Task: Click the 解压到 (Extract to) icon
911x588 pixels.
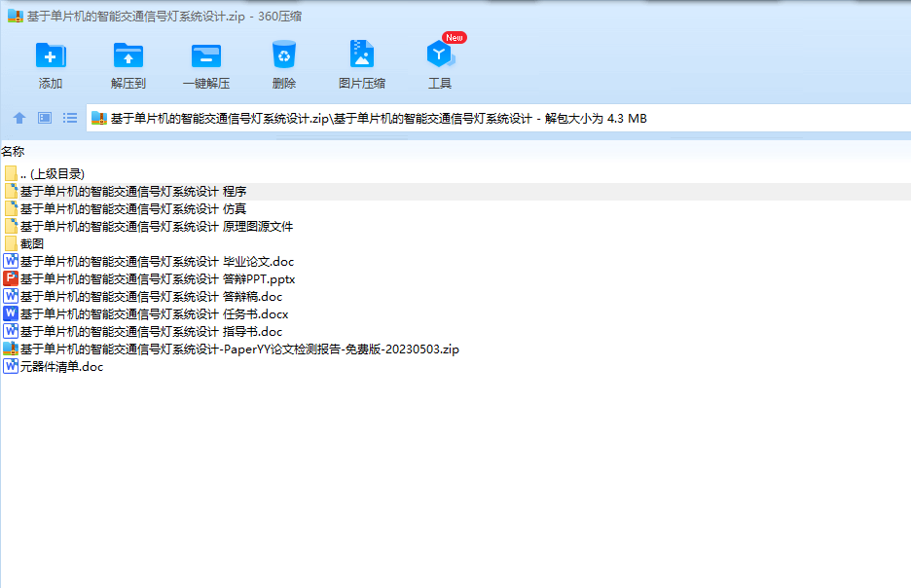Action: pos(128,55)
